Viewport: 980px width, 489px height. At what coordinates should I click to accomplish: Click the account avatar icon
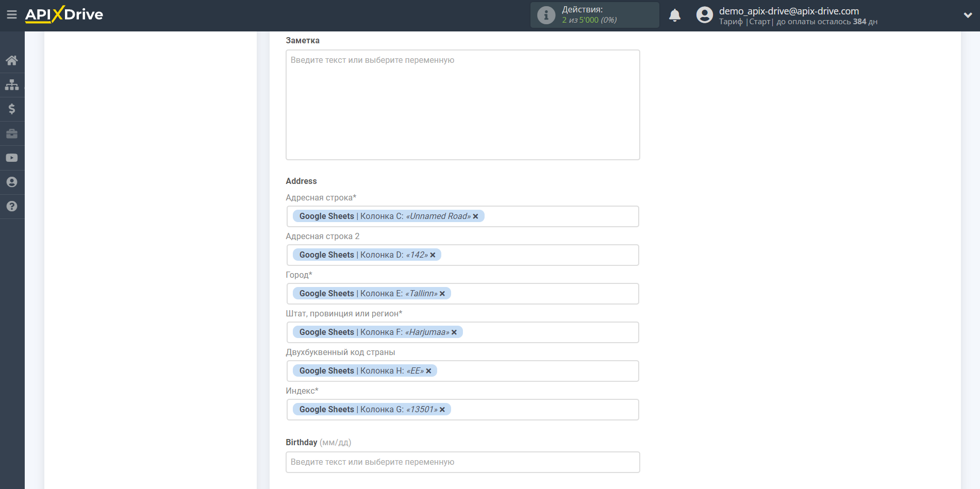click(x=705, y=15)
